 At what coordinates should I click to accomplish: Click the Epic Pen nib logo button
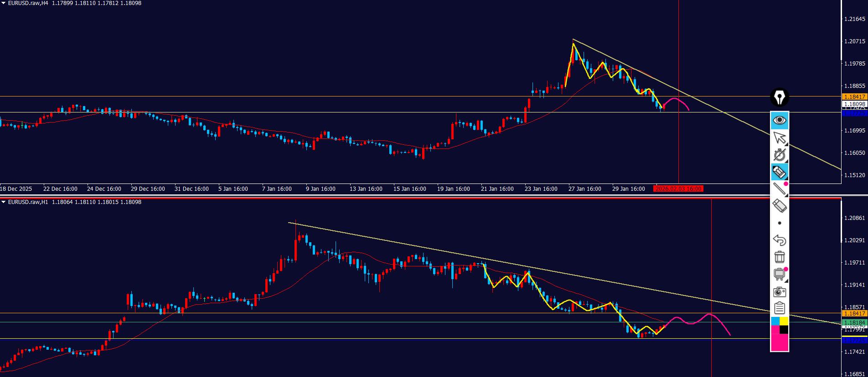pos(780,97)
